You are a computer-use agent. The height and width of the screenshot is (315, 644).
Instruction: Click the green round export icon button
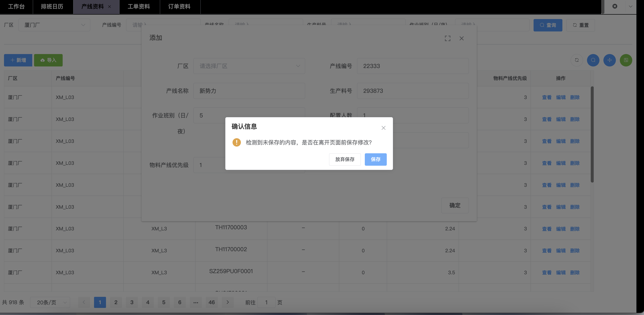pyautogui.click(x=626, y=60)
